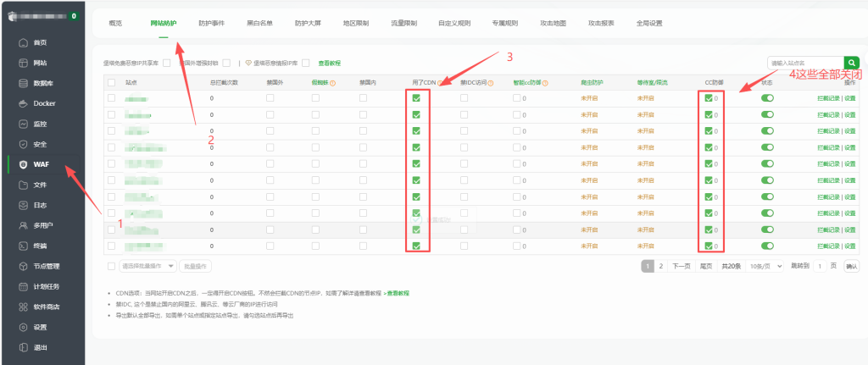Screen dimensions: 868x365
Task: Click the green search magnifier button
Action: [x=851, y=63]
